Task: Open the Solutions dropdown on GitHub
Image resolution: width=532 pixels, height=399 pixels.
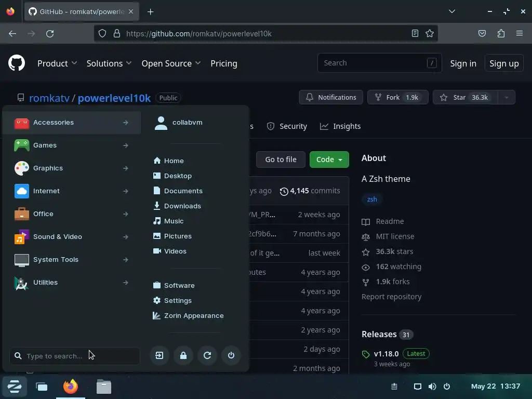Action: click(109, 63)
